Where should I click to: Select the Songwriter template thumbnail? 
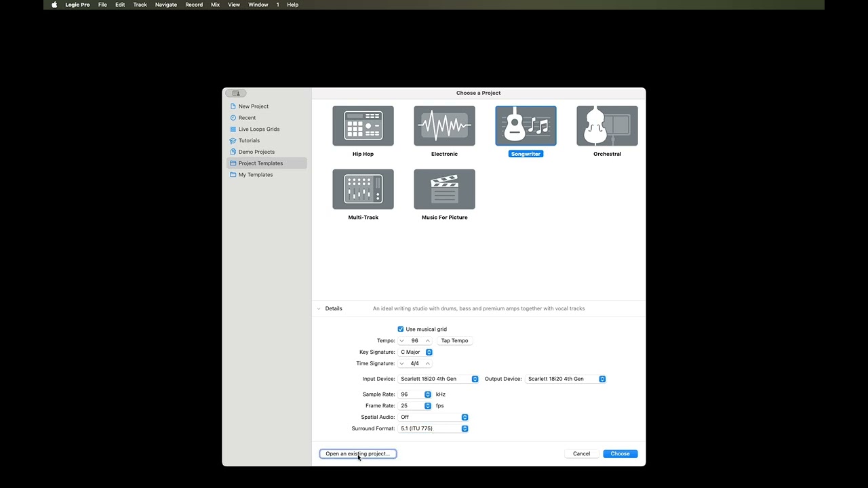[526, 125]
